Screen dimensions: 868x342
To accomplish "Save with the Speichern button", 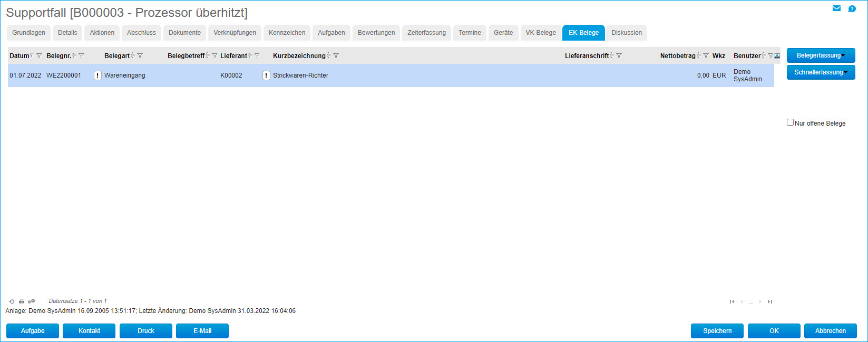I will [x=717, y=331].
